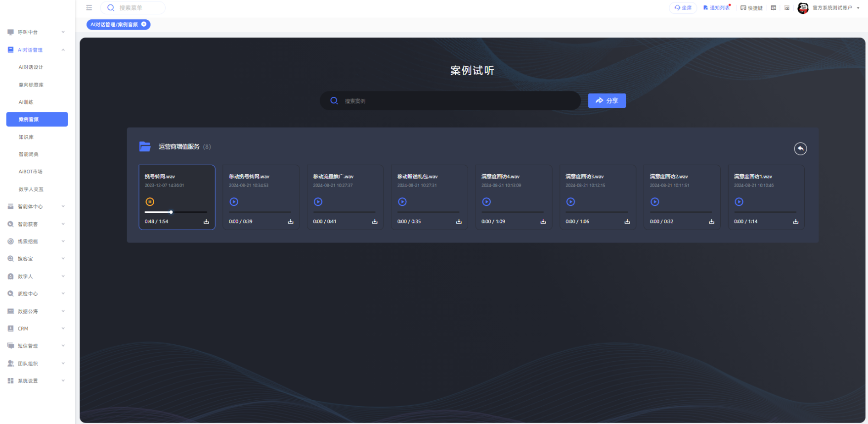
Task: Download the 移动流量推广.wav file
Action: click(x=375, y=222)
